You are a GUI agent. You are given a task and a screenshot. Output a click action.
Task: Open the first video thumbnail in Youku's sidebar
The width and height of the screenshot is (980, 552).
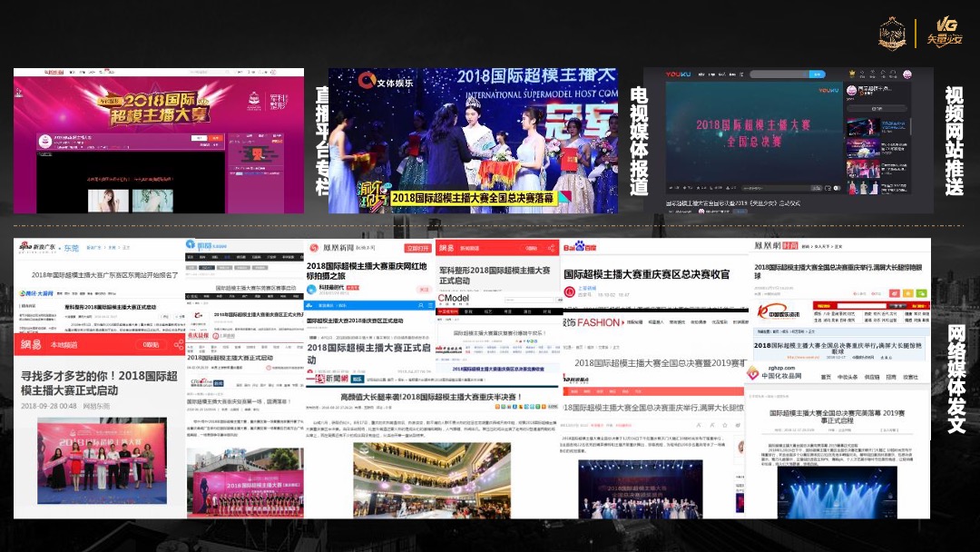864,125
